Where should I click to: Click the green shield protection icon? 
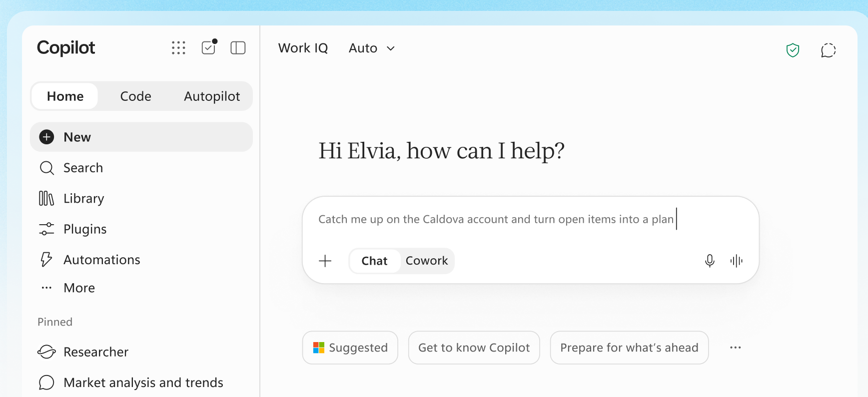coord(793,50)
